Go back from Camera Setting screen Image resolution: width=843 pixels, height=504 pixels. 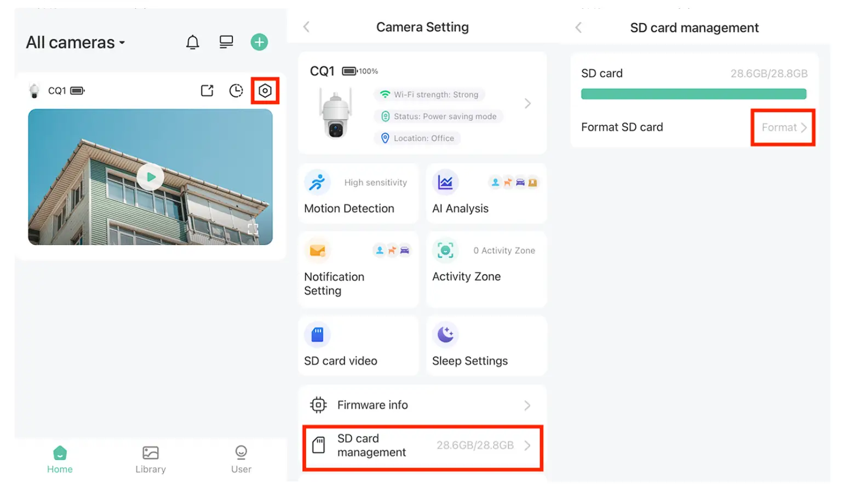point(307,27)
